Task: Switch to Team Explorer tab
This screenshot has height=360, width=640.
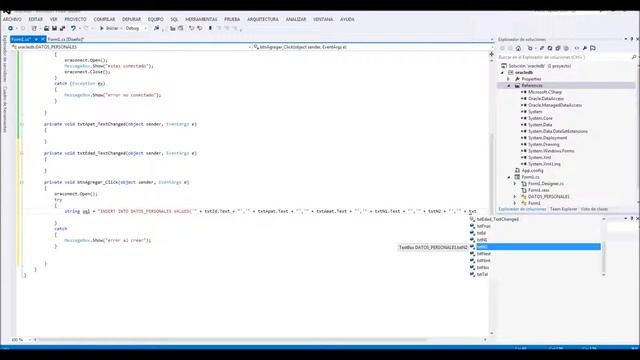Action: tap(563, 209)
